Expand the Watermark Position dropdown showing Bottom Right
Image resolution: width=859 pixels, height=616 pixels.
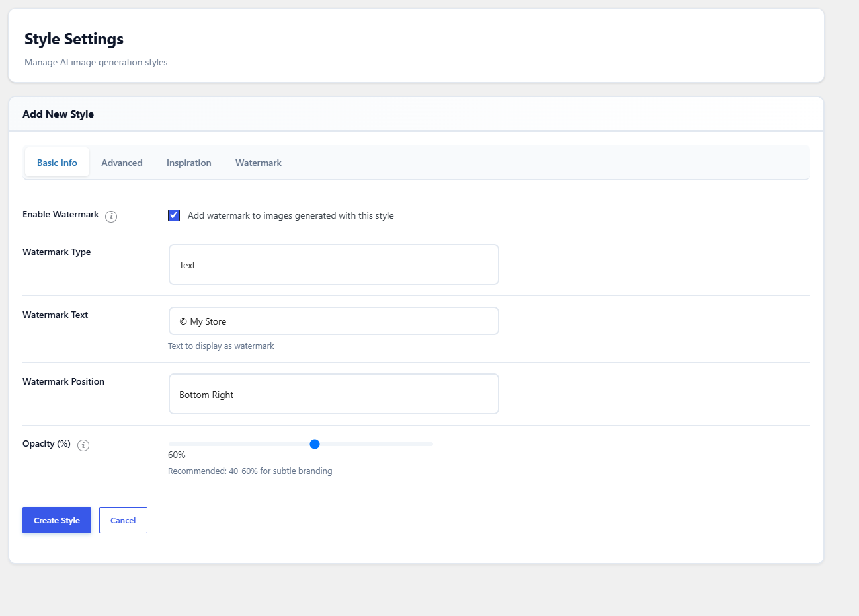pyautogui.click(x=334, y=394)
